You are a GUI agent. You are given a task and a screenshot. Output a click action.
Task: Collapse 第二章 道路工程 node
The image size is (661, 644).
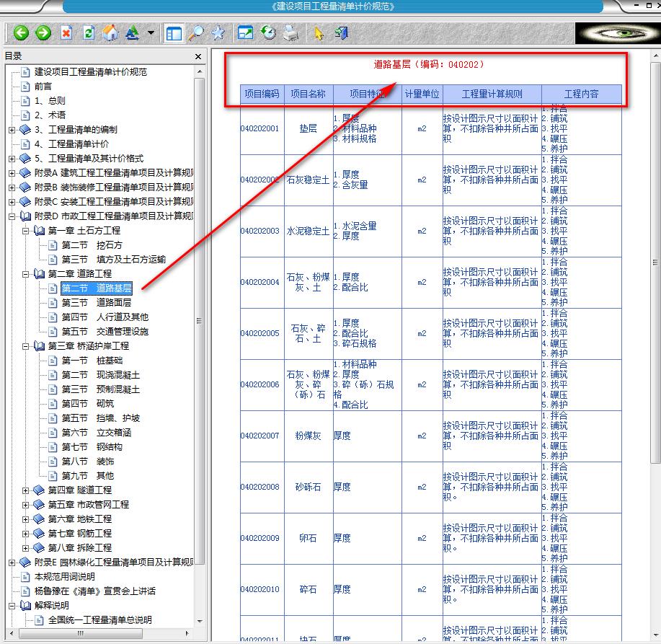25,274
